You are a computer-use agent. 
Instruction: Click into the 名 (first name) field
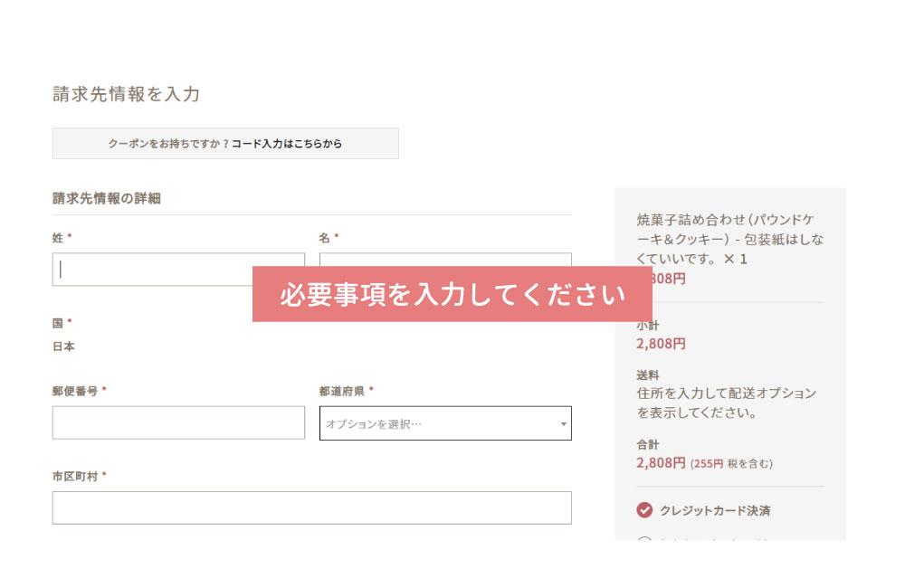pyautogui.click(x=445, y=260)
